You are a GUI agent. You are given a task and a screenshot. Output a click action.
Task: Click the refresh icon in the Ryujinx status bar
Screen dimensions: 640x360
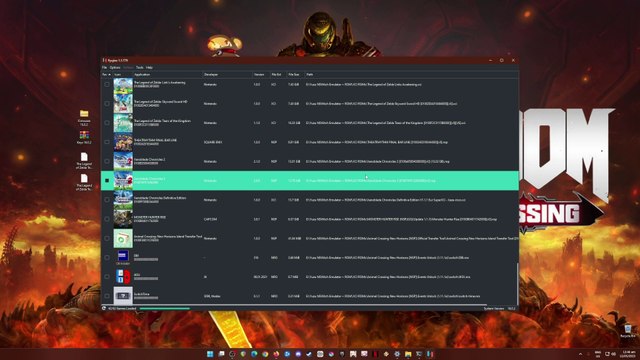coord(104,309)
